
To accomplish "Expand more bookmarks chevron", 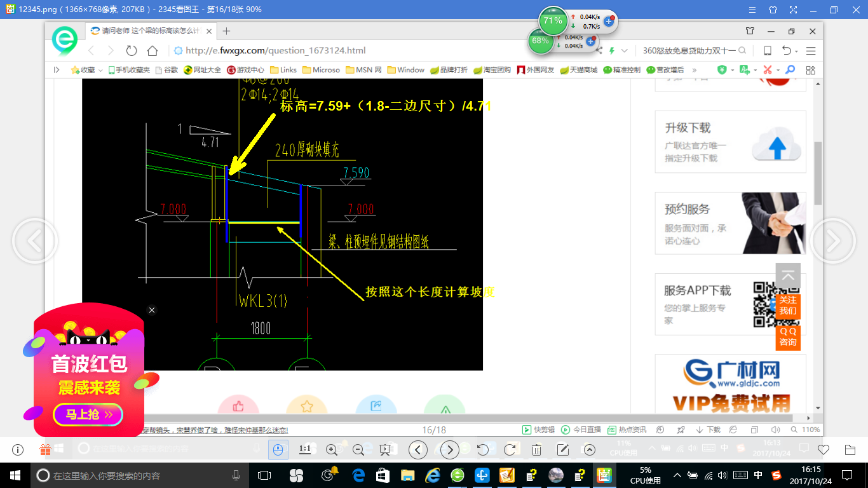I will [694, 70].
